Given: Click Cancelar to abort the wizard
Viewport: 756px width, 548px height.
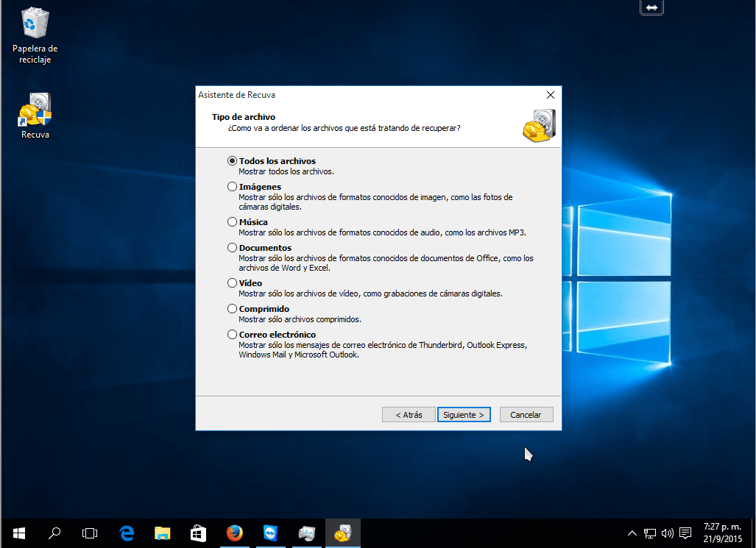Looking at the screenshot, I should [526, 415].
